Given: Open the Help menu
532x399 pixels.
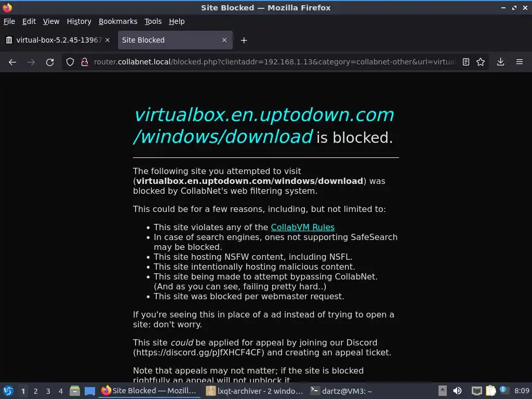Looking at the screenshot, I should (x=177, y=21).
